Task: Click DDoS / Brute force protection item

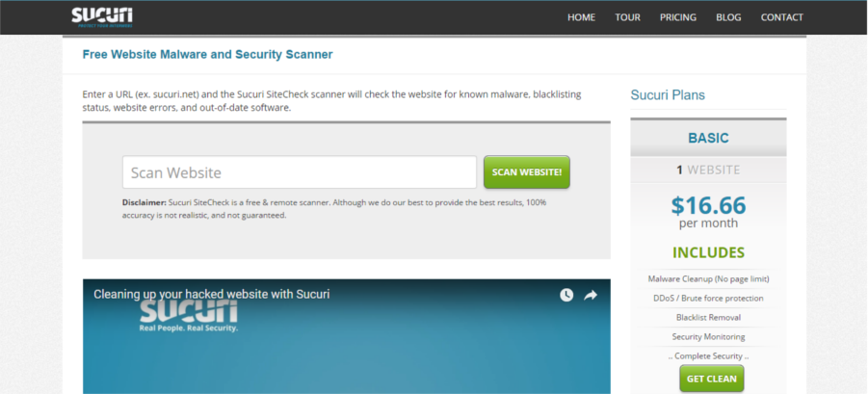Action: (x=708, y=298)
